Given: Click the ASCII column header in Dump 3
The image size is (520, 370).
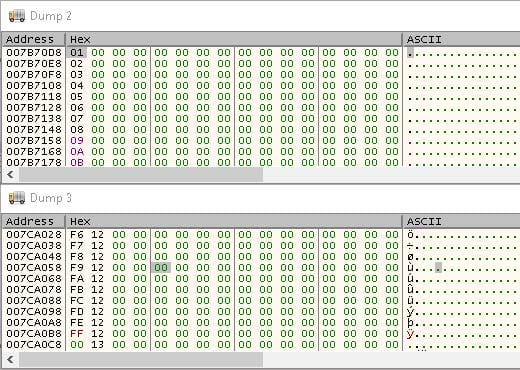Looking at the screenshot, I should pyautogui.click(x=461, y=221).
